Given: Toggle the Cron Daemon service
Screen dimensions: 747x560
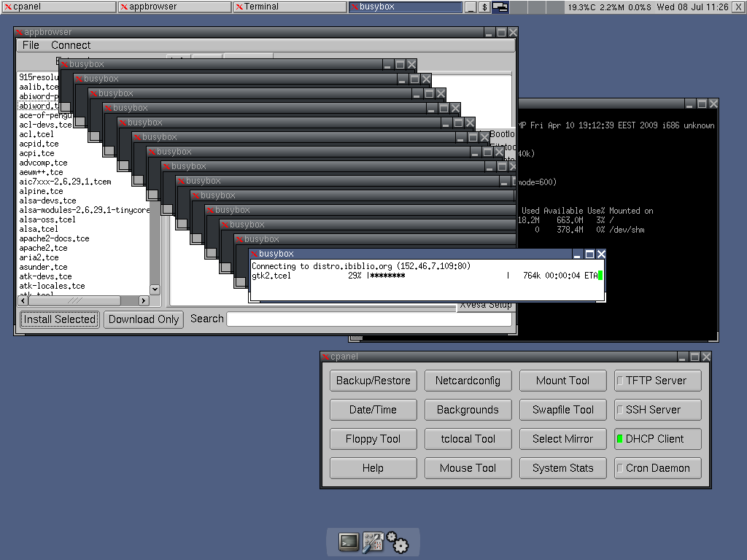Looking at the screenshot, I should pos(658,468).
